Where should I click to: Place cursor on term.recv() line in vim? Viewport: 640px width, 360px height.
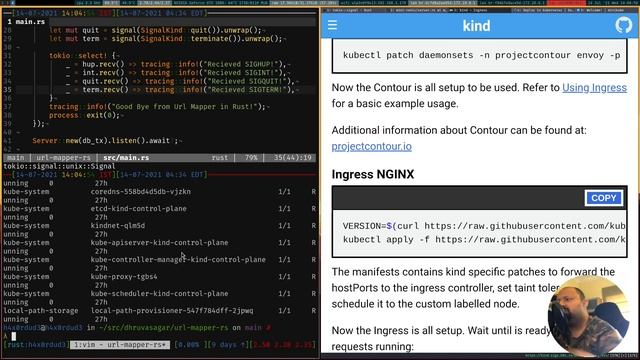[x=159, y=90]
